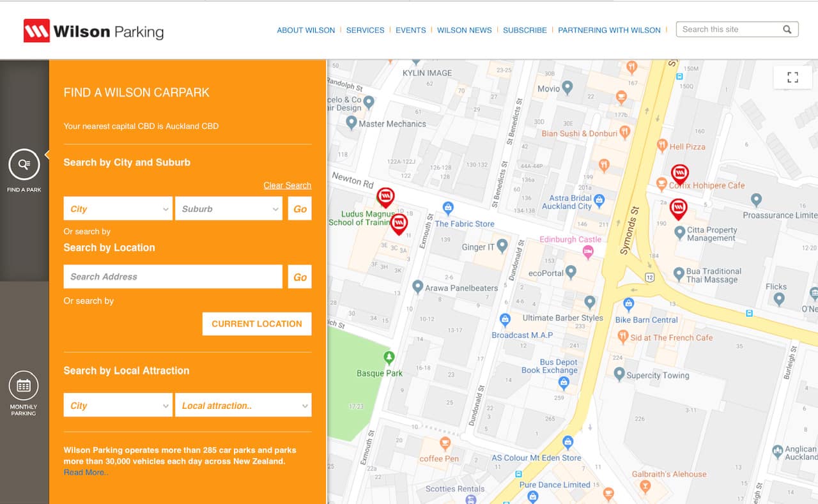Click the Bian Sushi & Donburi restaurant pin
This screenshot has width=818, height=504.
pyautogui.click(x=625, y=132)
